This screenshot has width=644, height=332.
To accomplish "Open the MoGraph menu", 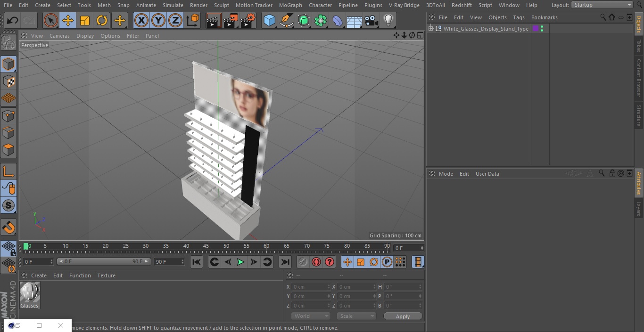I will tap(290, 5).
